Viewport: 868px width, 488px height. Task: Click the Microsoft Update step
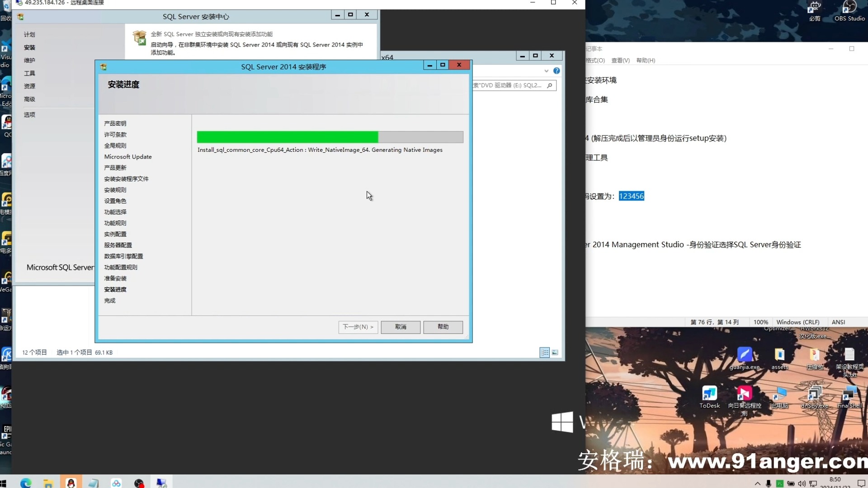(128, 157)
